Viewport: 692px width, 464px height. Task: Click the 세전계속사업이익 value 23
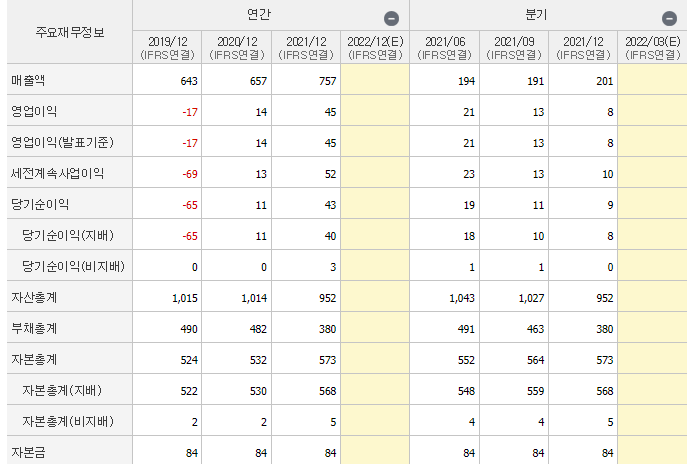point(469,174)
